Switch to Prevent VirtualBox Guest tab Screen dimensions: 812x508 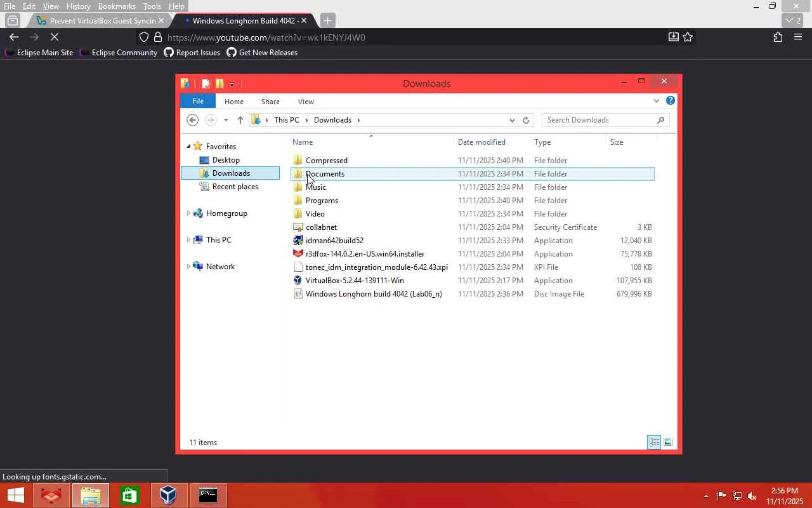[x=100, y=20]
